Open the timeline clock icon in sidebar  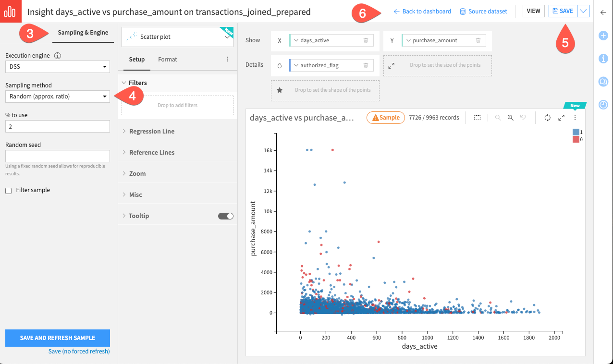coord(603,104)
